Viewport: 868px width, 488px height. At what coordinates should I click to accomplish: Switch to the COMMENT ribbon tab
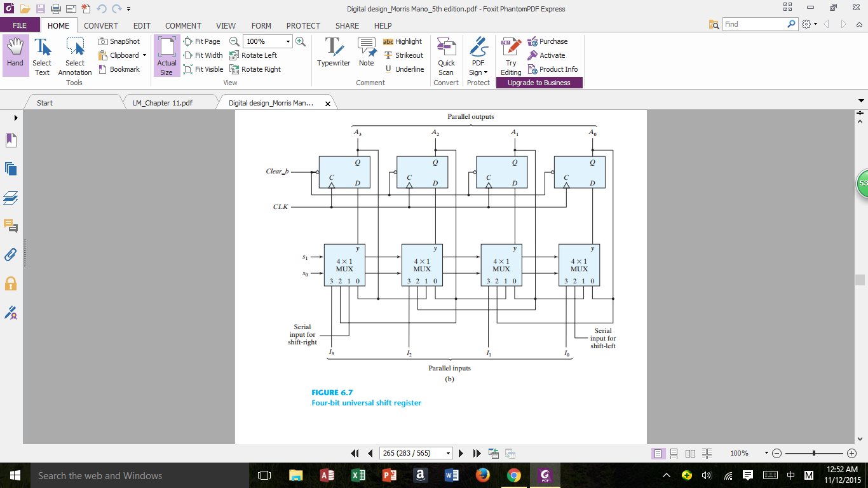tap(183, 25)
